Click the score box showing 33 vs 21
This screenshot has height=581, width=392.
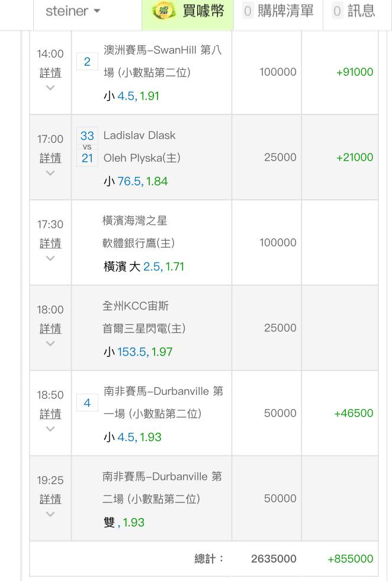[87, 147]
